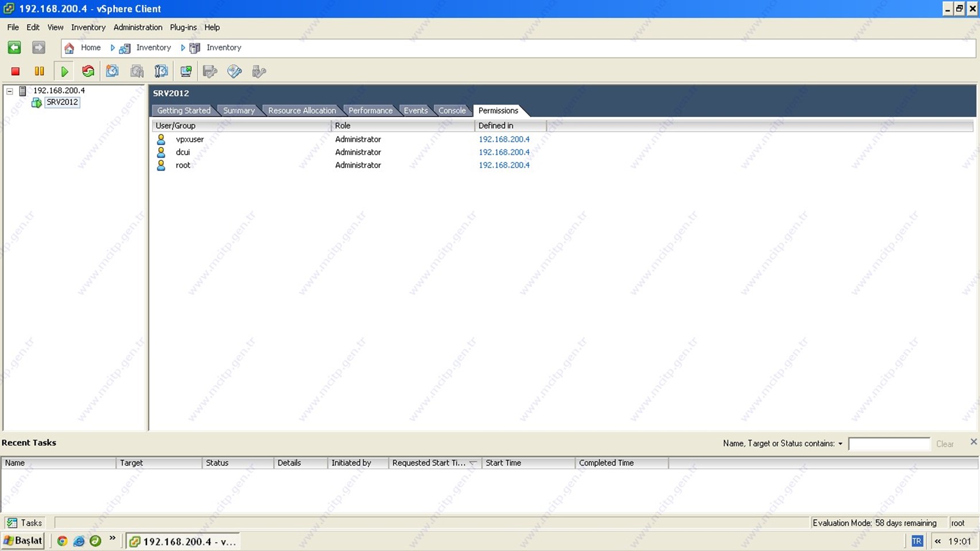
Task: Click the SRV2012 virtual machine icon
Action: point(37,103)
